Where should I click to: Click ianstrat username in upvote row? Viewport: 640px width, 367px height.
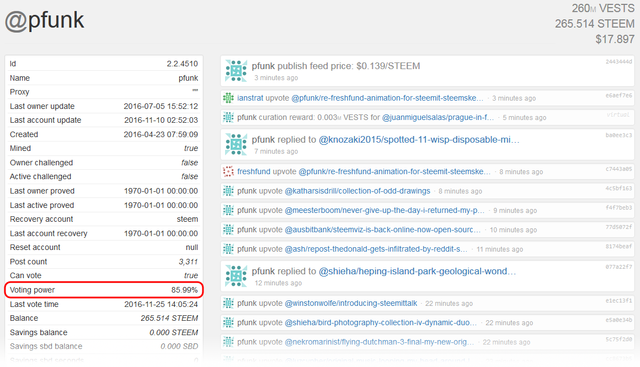coord(250,98)
